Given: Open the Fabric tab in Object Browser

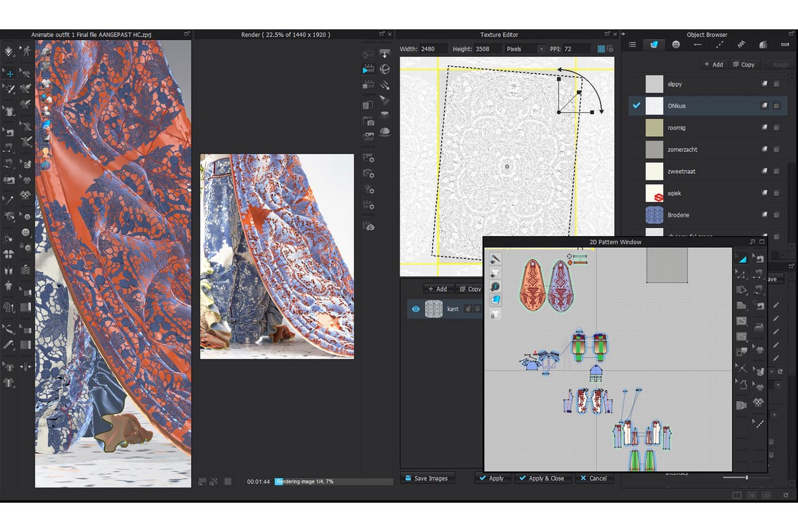Looking at the screenshot, I should click(x=654, y=45).
